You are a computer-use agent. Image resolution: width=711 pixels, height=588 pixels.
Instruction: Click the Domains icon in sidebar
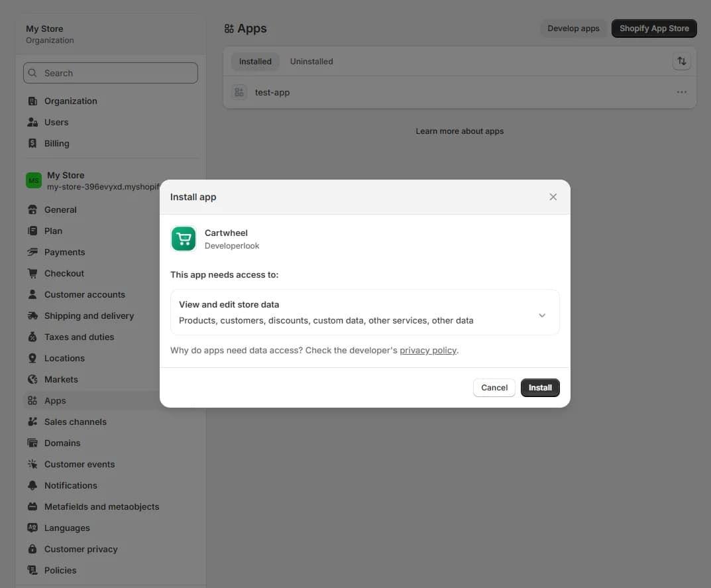[x=32, y=443]
